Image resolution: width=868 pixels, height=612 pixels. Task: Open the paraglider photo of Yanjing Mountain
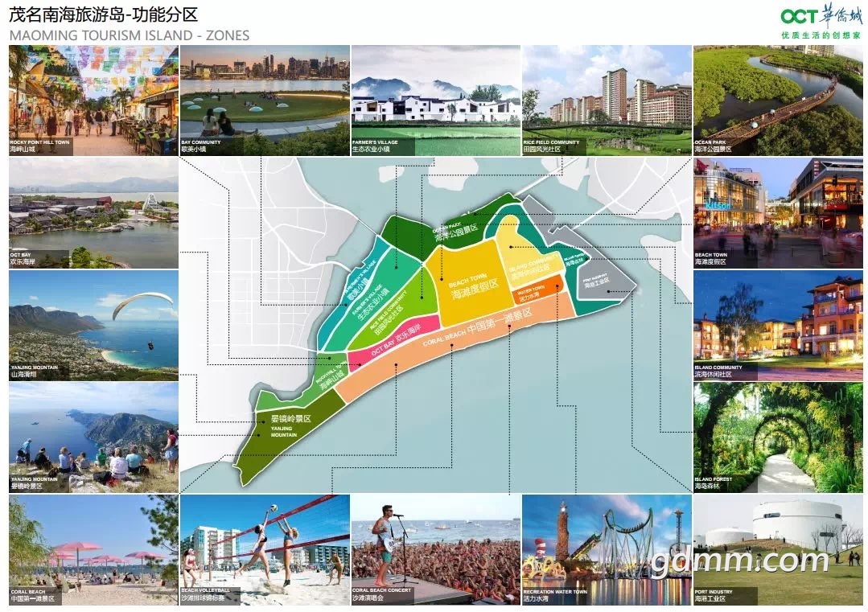pyautogui.click(x=93, y=324)
